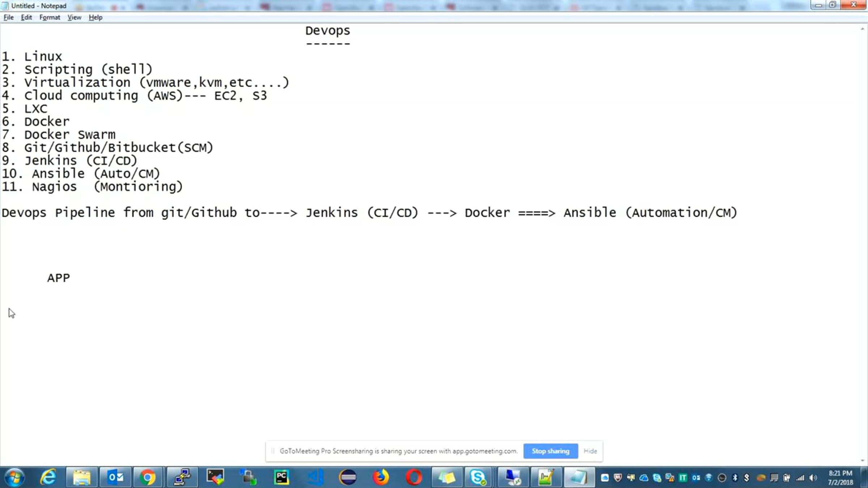Open the Windows Start menu
This screenshot has width=868, height=488.
pyautogui.click(x=14, y=478)
